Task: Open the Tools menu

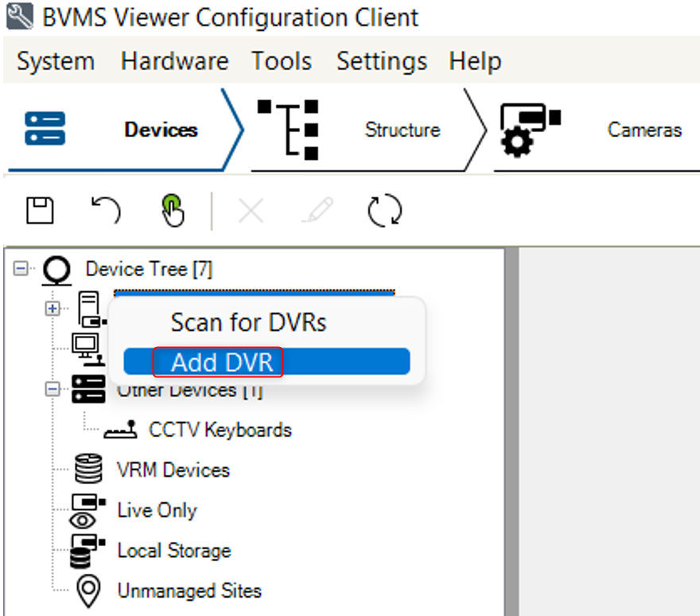Action: (x=282, y=61)
